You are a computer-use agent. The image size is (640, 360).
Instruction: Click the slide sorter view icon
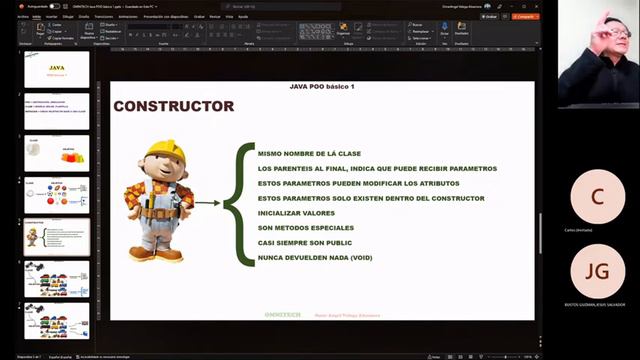pyautogui.click(x=460, y=357)
